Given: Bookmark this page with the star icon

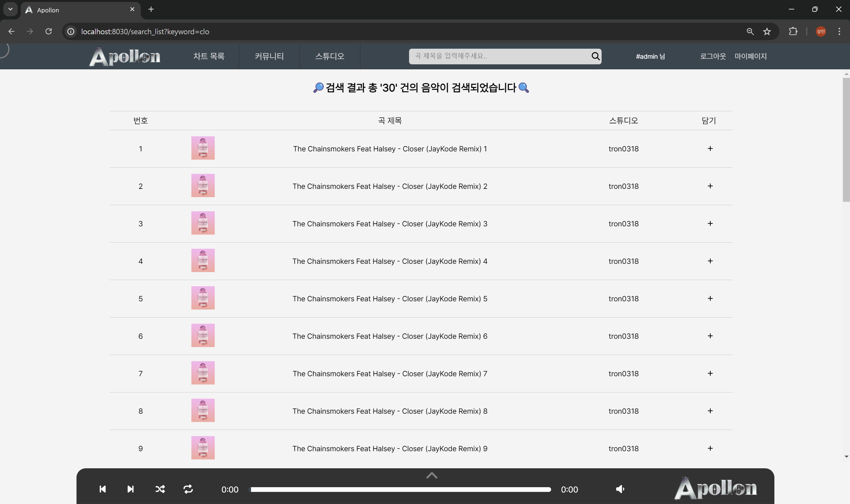Looking at the screenshot, I should pos(767,32).
